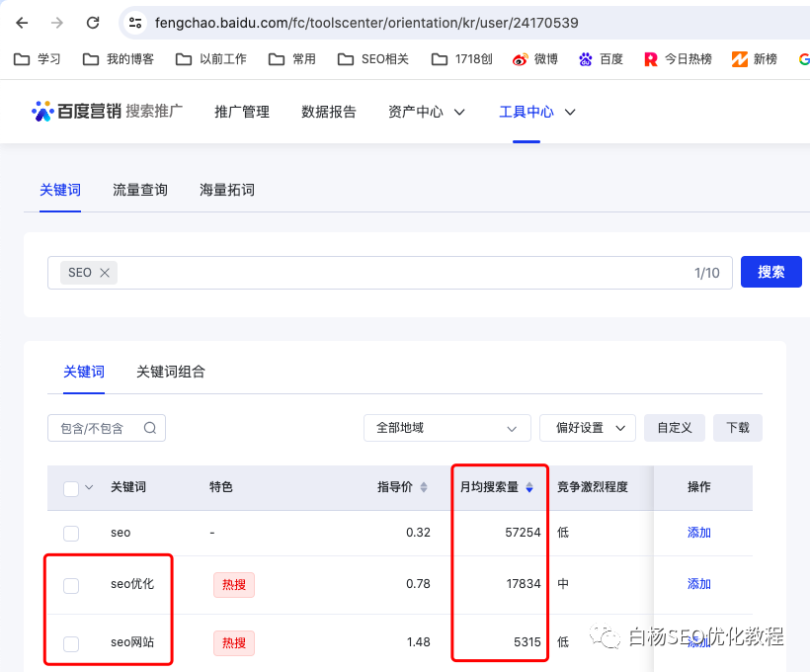Click the 热搜 badge for seo网站

234,643
